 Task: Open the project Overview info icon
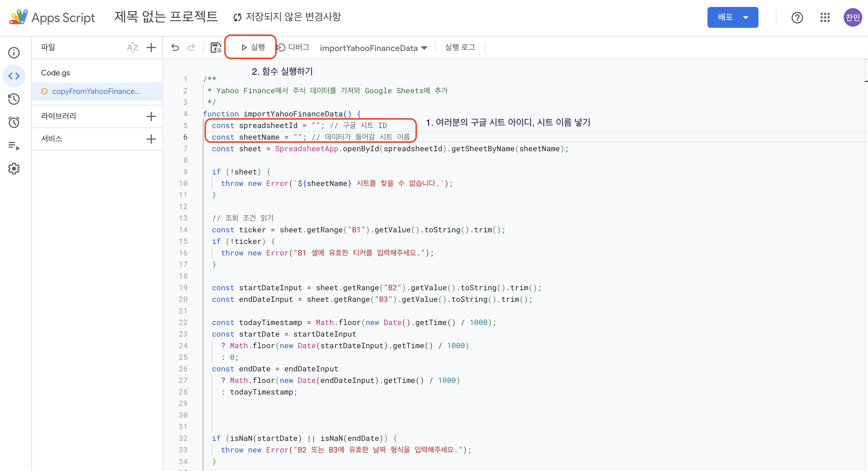[x=14, y=52]
